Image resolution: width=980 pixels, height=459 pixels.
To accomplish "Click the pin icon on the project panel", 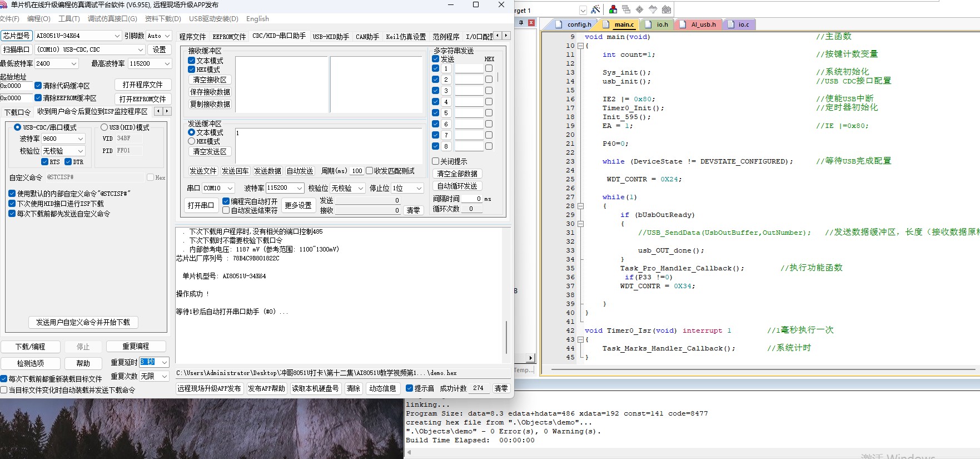I will 521,23.
